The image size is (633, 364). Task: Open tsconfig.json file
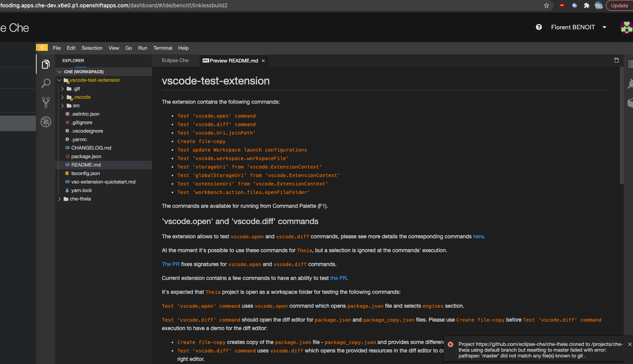[x=85, y=174]
